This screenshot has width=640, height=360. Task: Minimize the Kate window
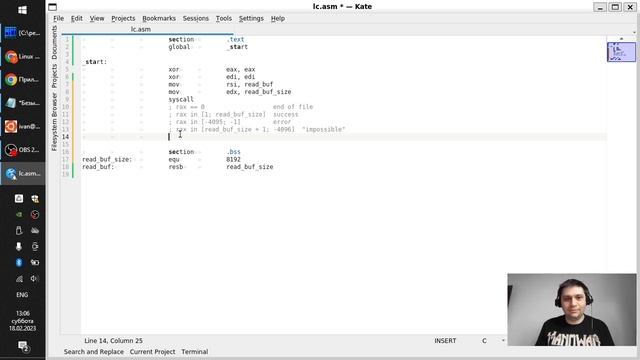(600, 7)
